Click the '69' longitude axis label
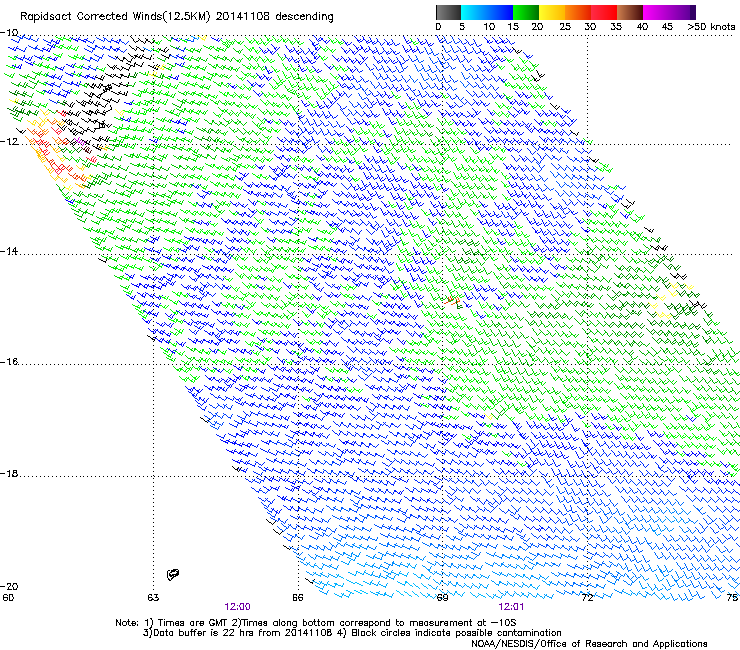Screen dimensions: 740x650 442,598
